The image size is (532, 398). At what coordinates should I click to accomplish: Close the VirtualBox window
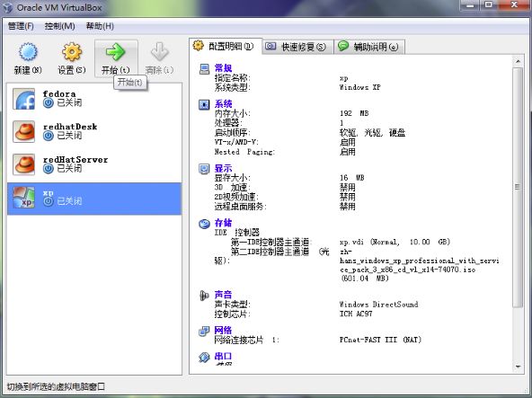pyautogui.click(x=514, y=4)
